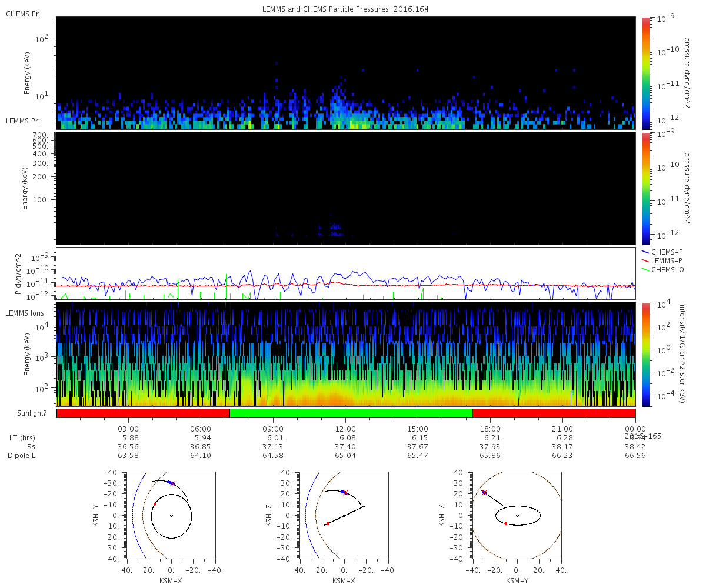This screenshot has height=588, width=706.
Task: Click the LEMMS pressure colorbar in second panel
Action: (645, 188)
